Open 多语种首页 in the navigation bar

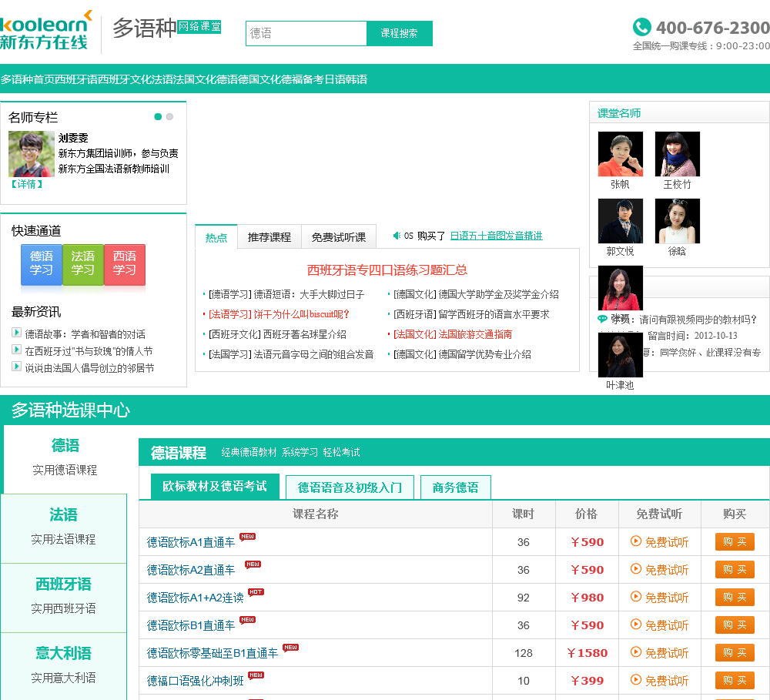pyautogui.click(x=28, y=79)
